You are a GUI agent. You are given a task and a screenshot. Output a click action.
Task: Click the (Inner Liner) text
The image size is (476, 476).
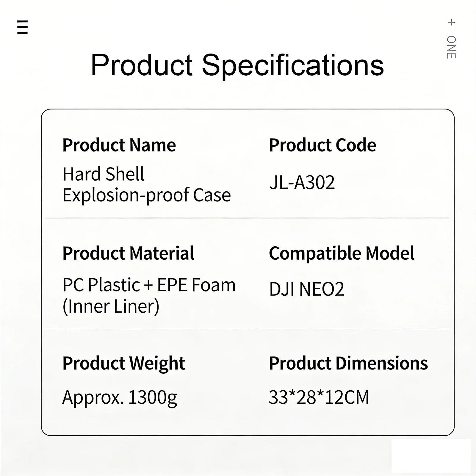111,306
